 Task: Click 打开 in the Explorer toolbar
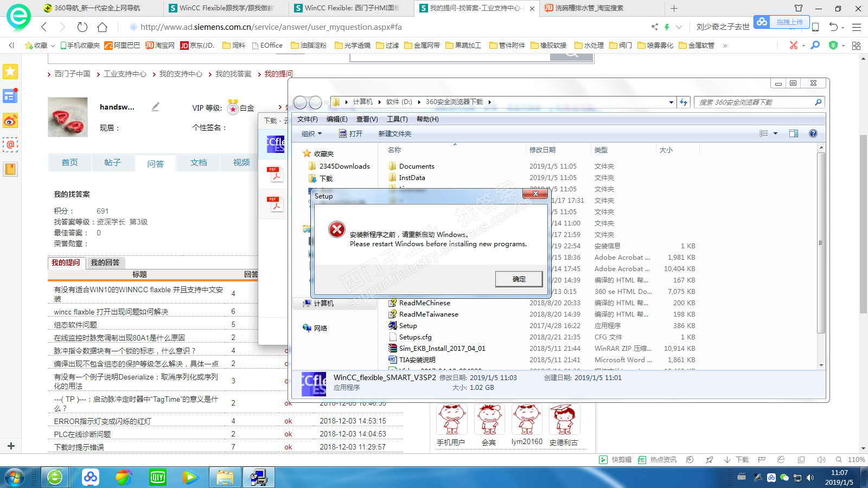(351, 133)
